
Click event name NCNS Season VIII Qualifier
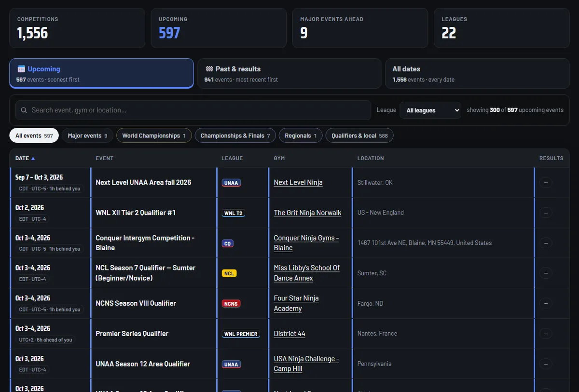136,303
